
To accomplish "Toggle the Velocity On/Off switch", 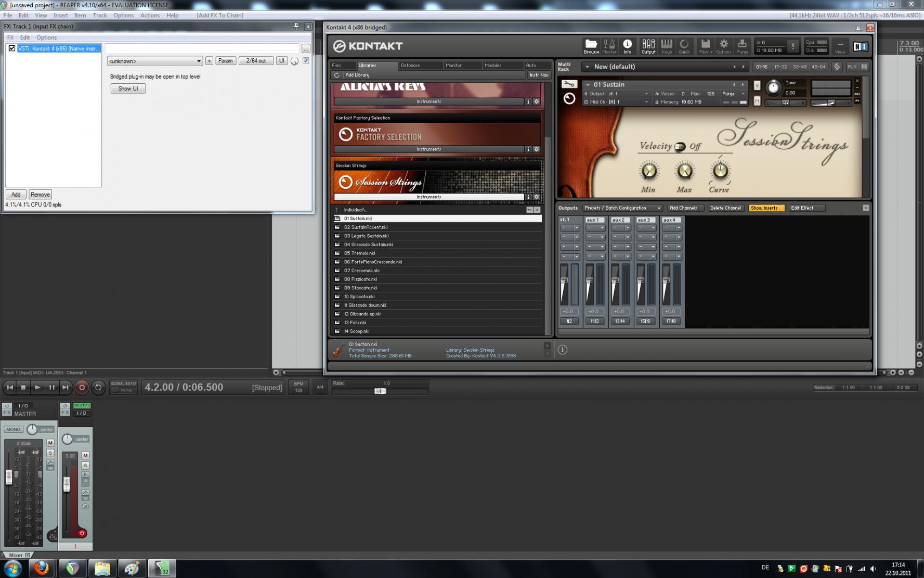I will pos(680,147).
